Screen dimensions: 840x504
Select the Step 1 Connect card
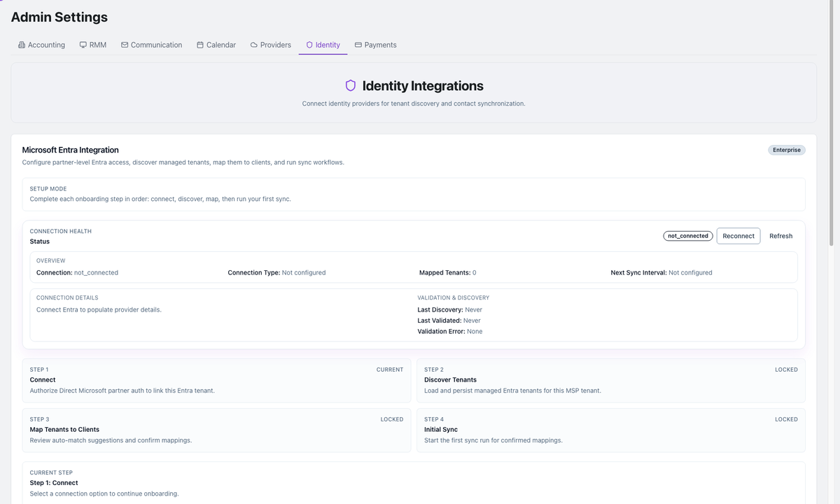[x=217, y=380]
